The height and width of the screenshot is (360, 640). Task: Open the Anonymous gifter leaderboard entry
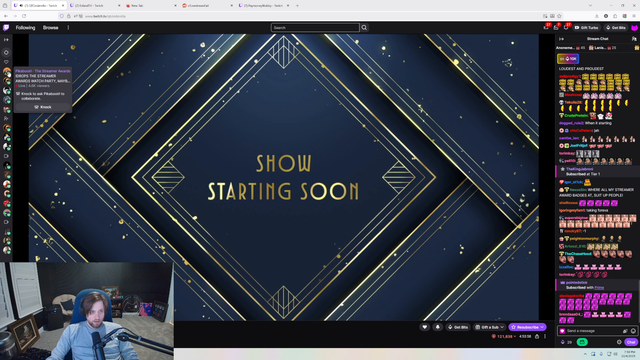tap(571, 48)
